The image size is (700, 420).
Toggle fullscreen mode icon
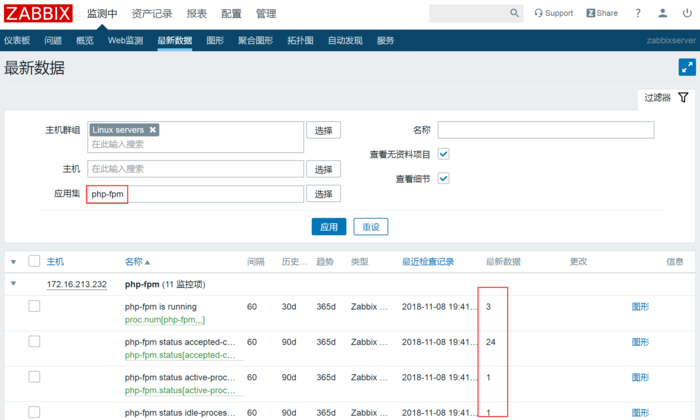(x=687, y=67)
